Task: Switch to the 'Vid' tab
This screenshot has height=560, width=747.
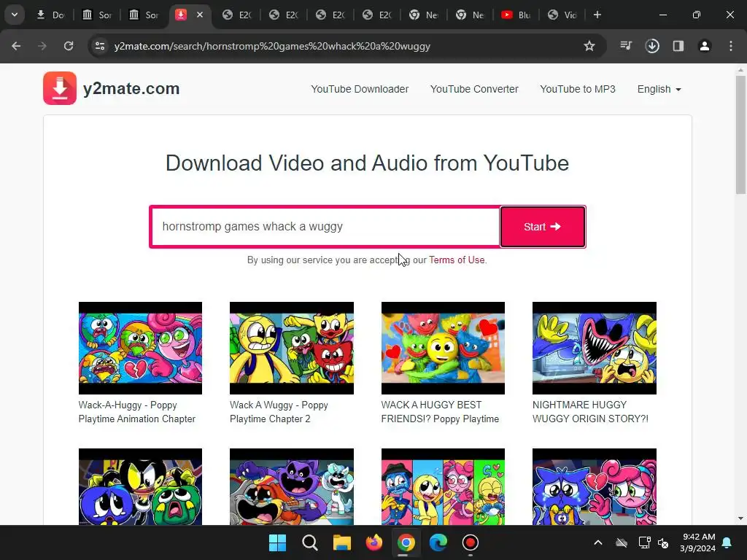Action: pyautogui.click(x=562, y=15)
